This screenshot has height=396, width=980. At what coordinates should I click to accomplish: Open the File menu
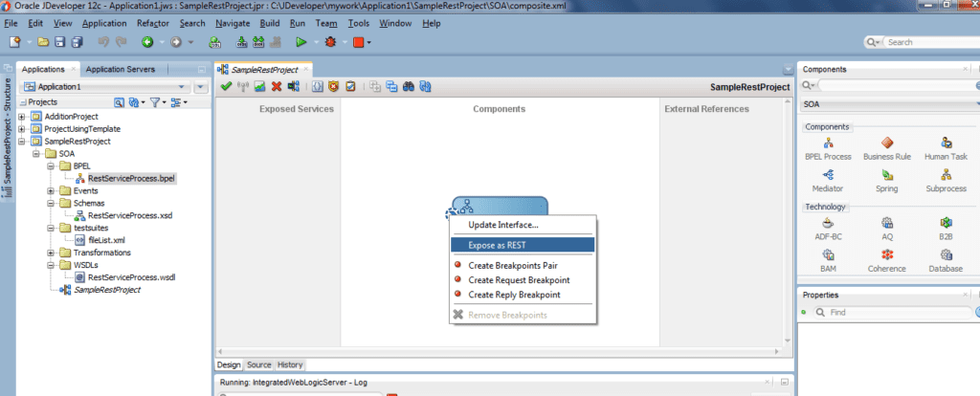(11, 23)
